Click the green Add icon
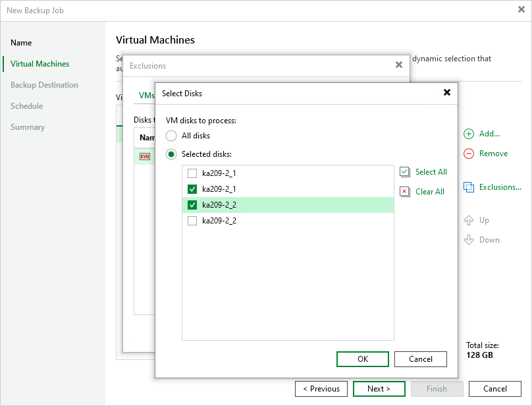 [469, 134]
